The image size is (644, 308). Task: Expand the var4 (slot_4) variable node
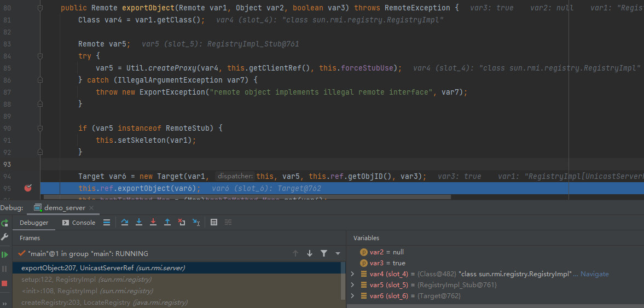(353, 274)
